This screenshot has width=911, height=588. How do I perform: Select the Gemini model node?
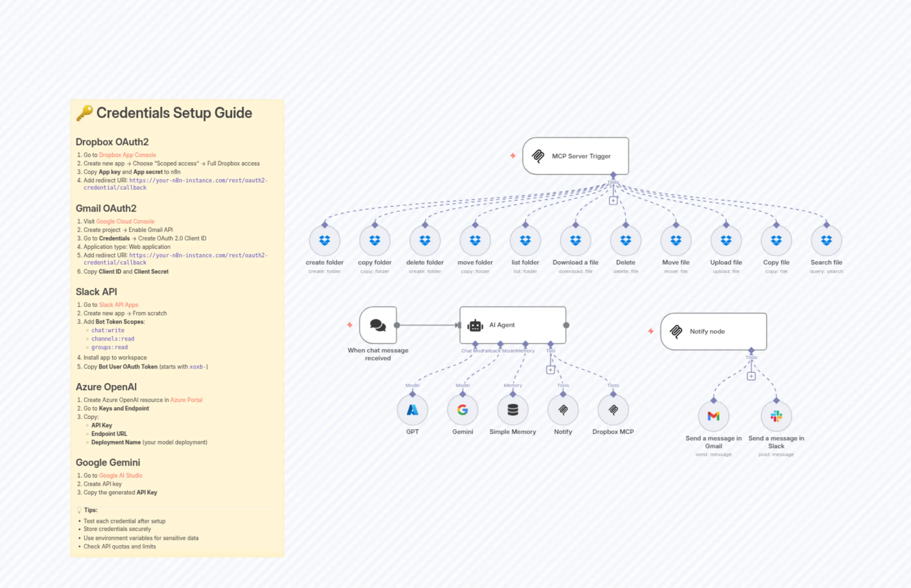(462, 410)
